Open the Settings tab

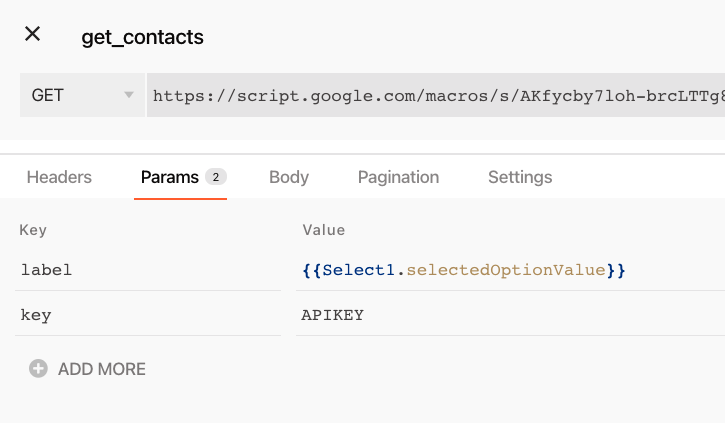click(520, 177)
